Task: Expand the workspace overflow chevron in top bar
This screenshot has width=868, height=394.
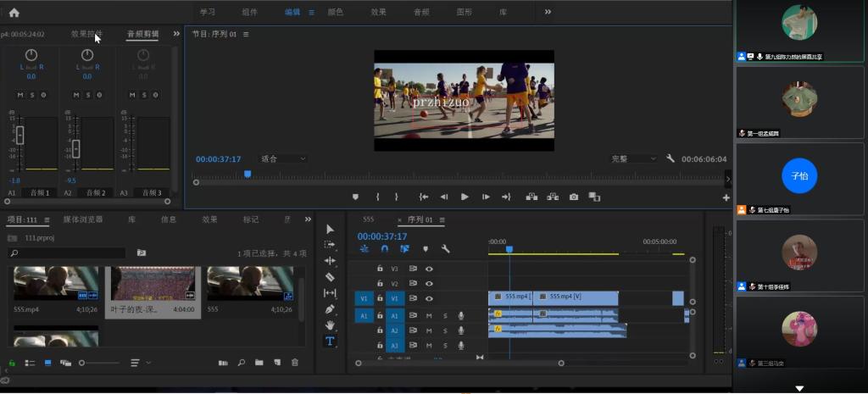Action: coord(548,12)
